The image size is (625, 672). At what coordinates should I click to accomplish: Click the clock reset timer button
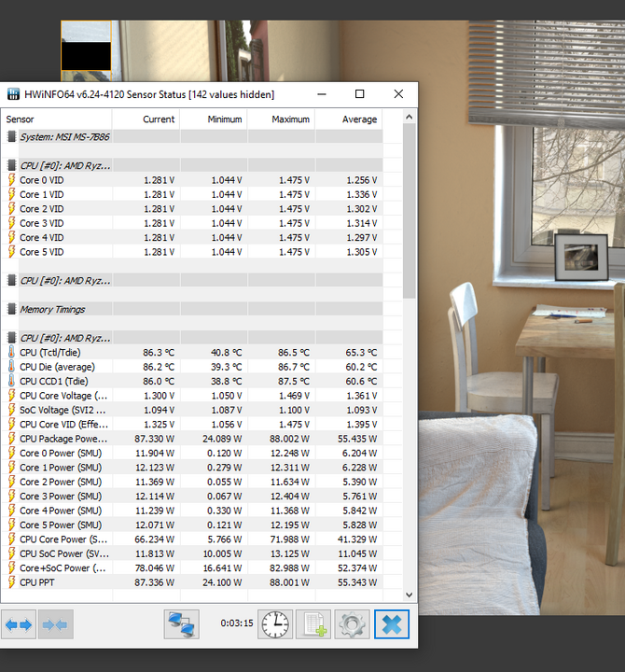pyautogui.click(x=275, y=624)
